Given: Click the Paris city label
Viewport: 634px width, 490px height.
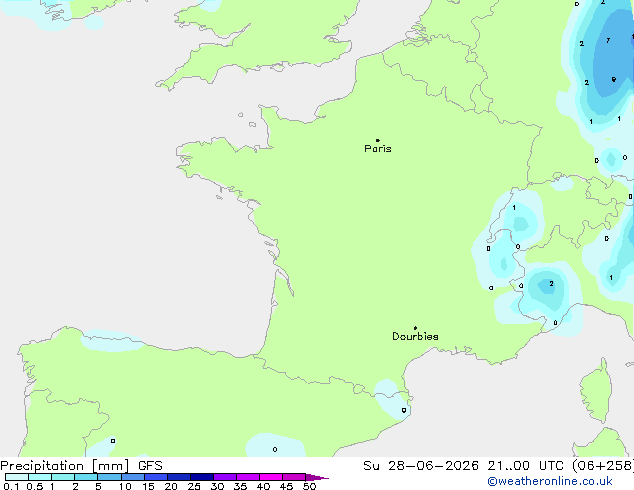Looking at the screenshot, I should (x=378, y=148).
